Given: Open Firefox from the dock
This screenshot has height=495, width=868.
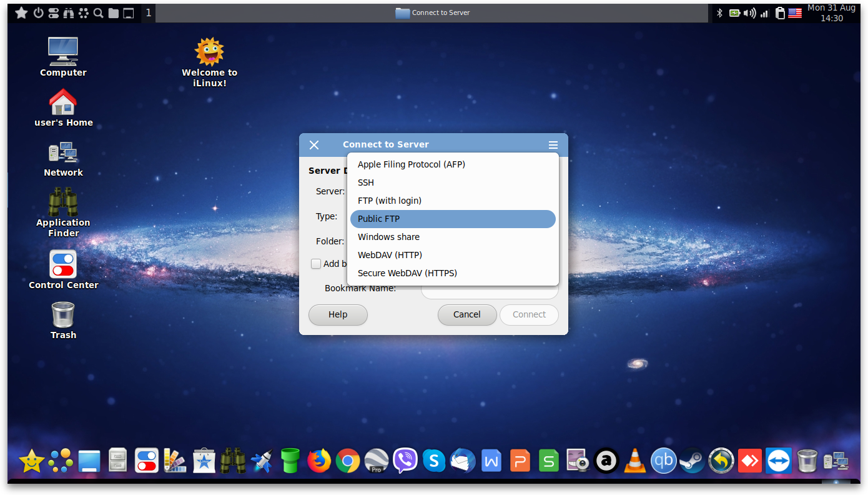Looking at the screenshot, I should tap(319, 461).
